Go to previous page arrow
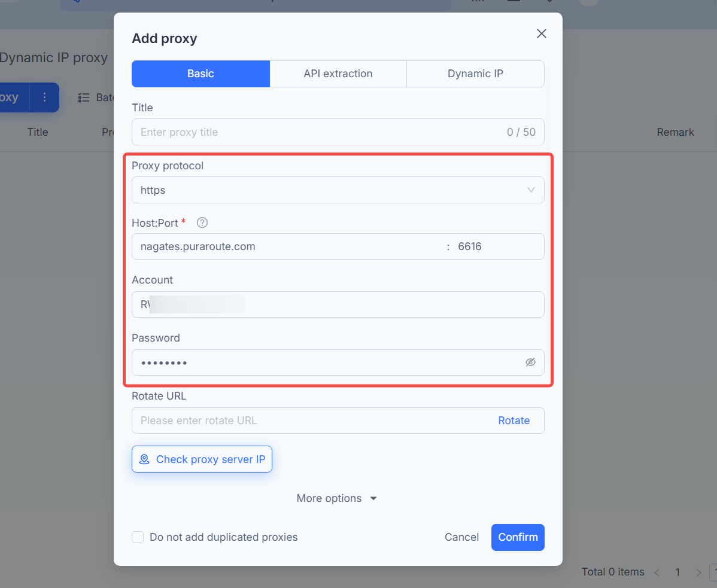The width and height of the screenshot is (717, 588). pos(657,572)
